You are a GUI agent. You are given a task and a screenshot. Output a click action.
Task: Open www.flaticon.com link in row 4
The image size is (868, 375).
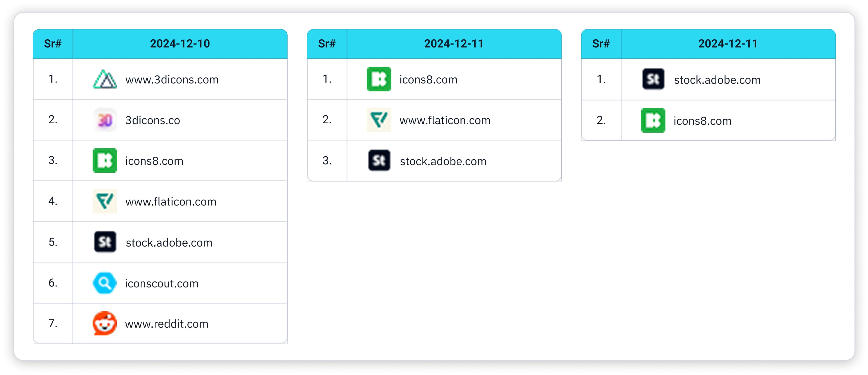171,202
